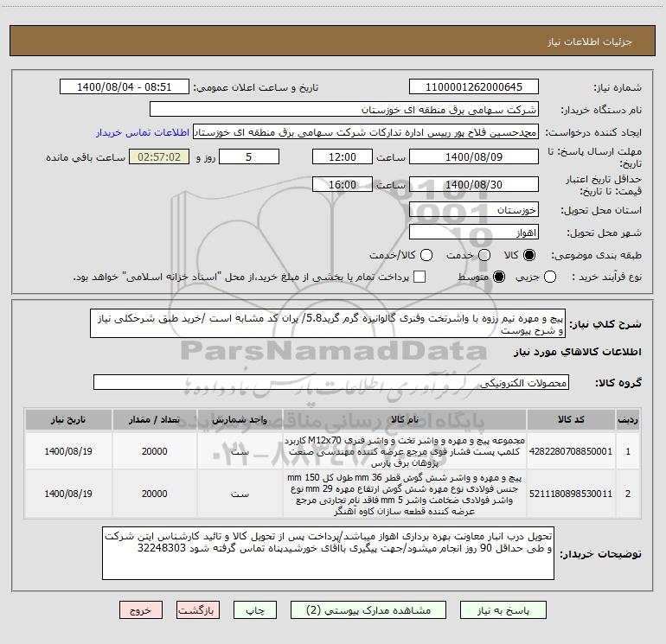The height and width of the screenshot is (644, 666).
Task: Click the اطلاعات کالاهای مورد نیاز section heading
Action: [578, 352]
